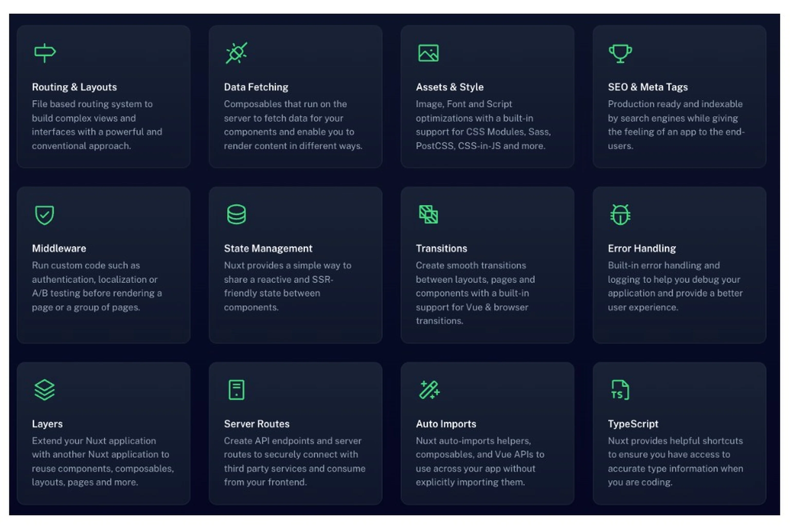
Task: Select the Layers stacked icon
Action: click(x=44, y=389)
